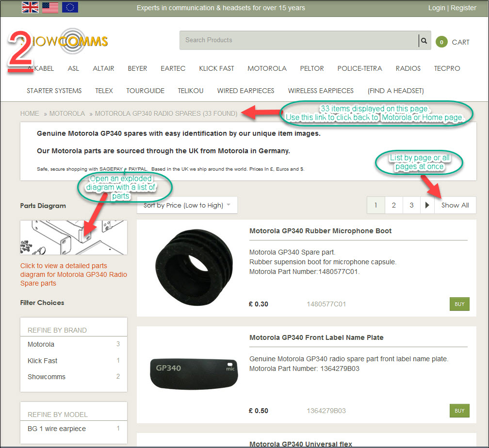Viewport: 489px width, 448px height.
Task: Click the detailed parts diagram link text
Action: 74,274
